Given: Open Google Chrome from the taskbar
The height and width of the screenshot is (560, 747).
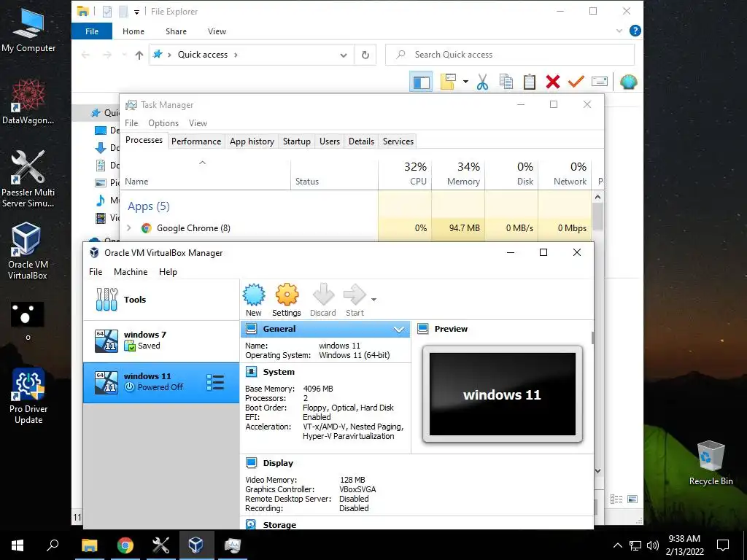Looking at the screenshot, I should [x=125, y=545].
